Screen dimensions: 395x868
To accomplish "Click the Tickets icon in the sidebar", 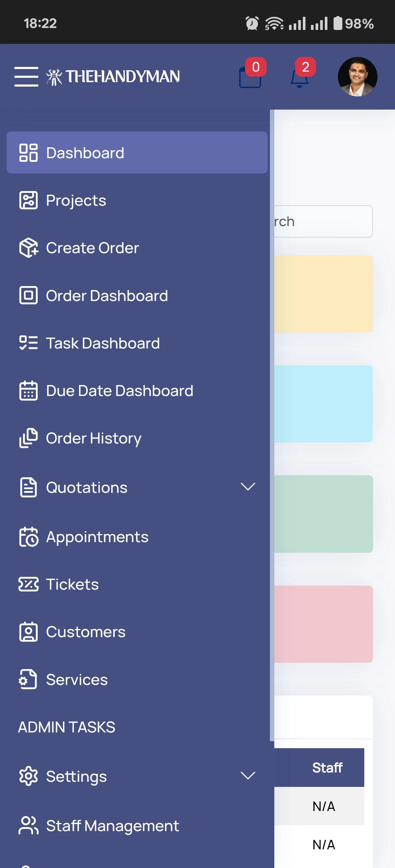I will click(x=29, y=584).
